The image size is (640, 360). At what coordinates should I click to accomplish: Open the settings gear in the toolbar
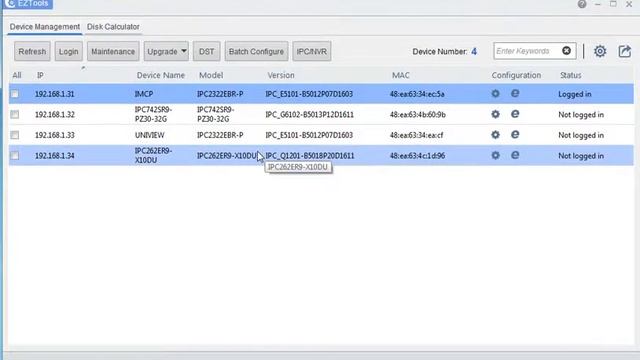600,51
